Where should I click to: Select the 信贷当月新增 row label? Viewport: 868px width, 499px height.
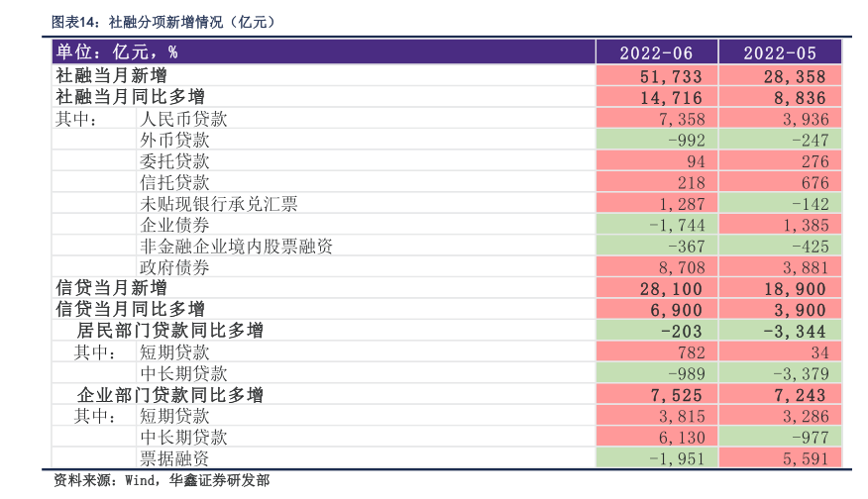tap(111, 288)
